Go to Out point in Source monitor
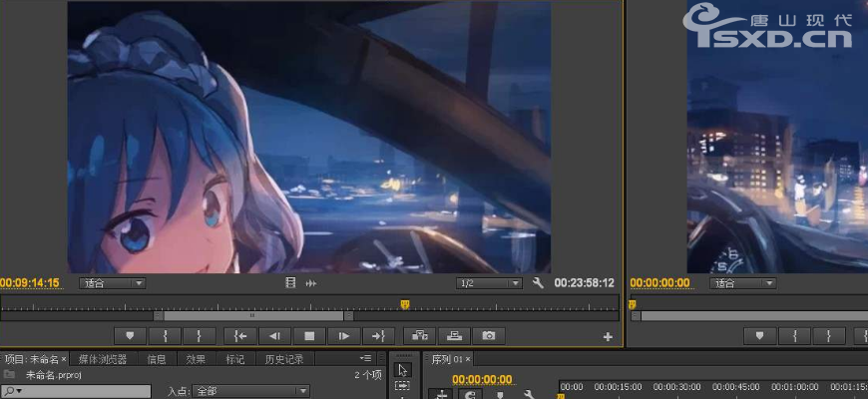 pyautogui.click(x=379, y=335)
